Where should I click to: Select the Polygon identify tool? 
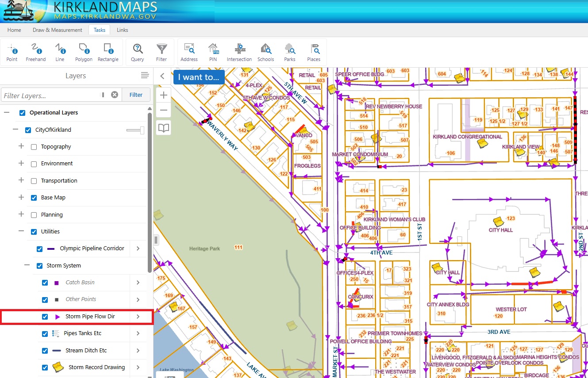[x=84, y=52]
